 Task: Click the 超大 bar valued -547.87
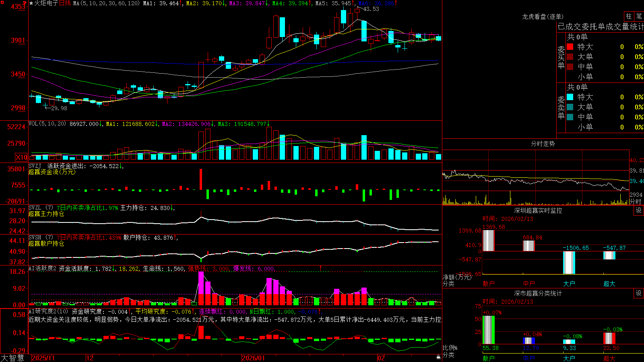click(609, 255)
